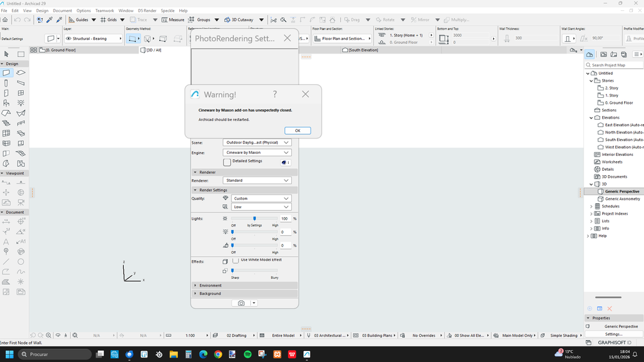
Task: Click the lamp lights slider showing 0%
Action: (x=255, y=232)
